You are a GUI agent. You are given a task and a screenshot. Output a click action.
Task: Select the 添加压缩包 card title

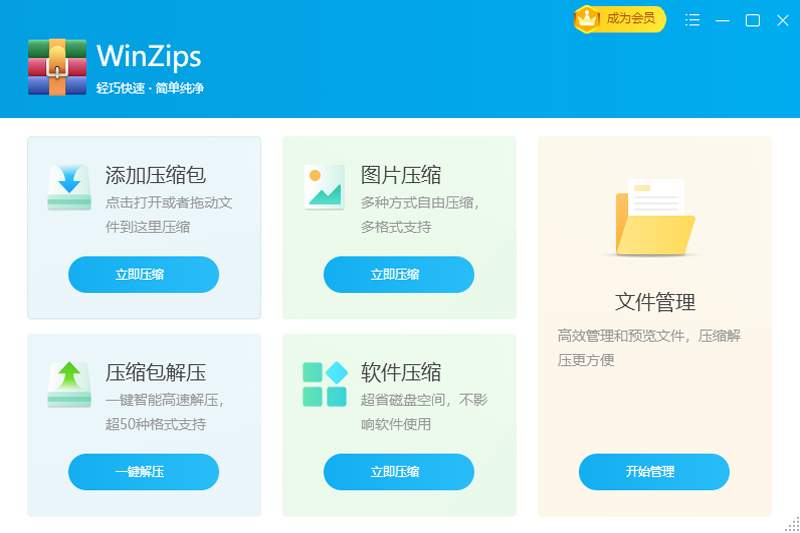(x=155, y=175)
